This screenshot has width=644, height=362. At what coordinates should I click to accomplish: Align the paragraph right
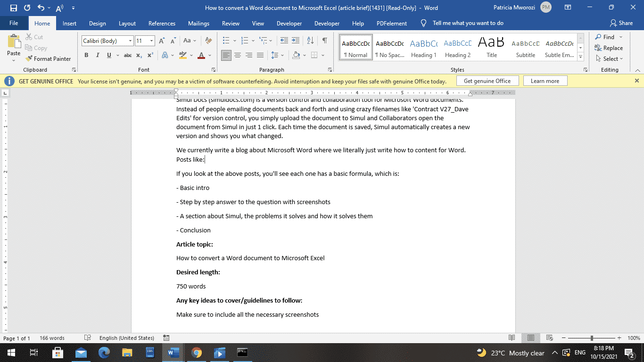[x=249, y=55]
